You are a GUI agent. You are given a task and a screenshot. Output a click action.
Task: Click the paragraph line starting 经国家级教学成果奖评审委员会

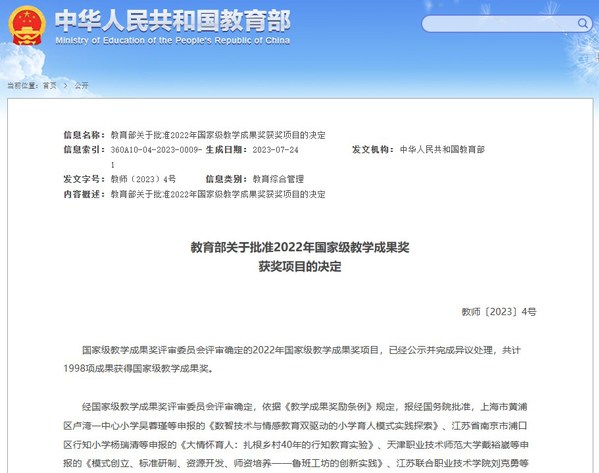tap(304, 407)
